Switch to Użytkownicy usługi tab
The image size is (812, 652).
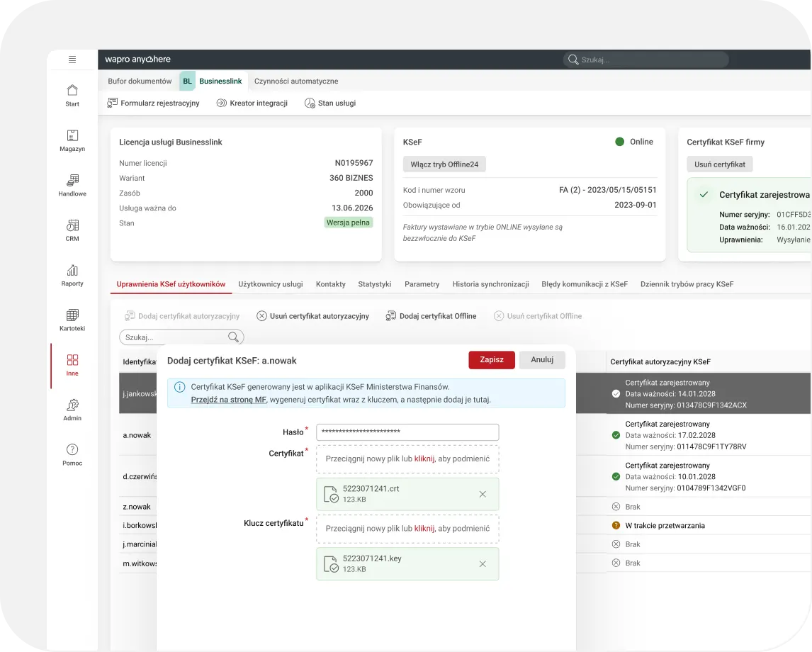coord(270,284)
